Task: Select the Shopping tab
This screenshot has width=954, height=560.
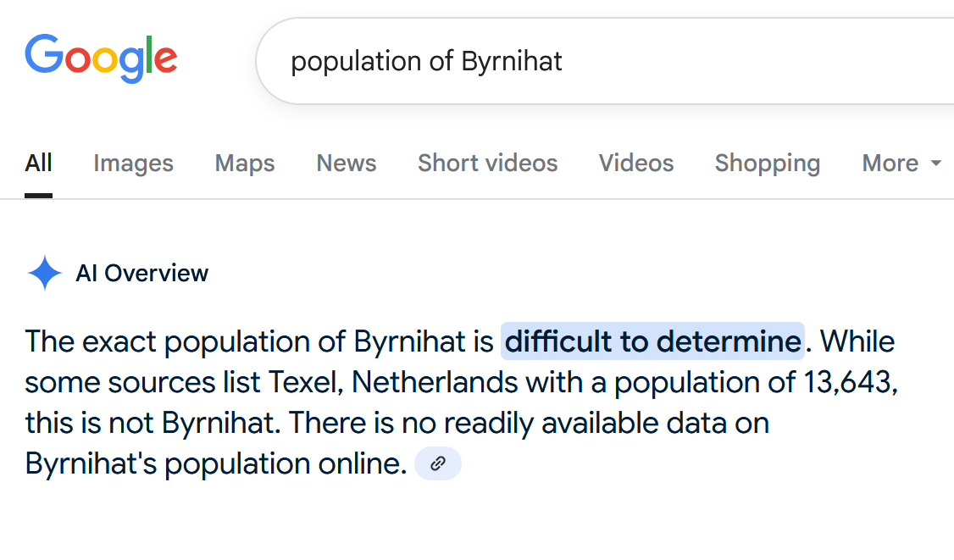Action: [x=767, y=163]
